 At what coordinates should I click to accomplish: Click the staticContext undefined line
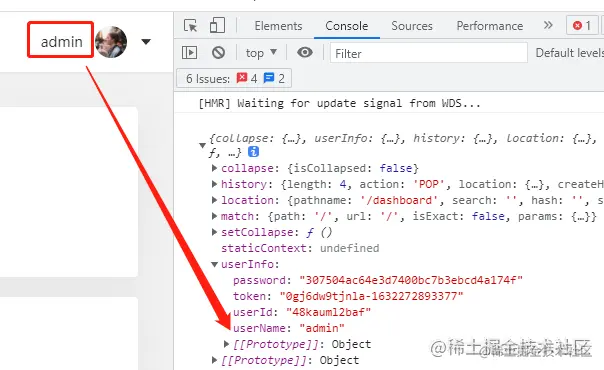(300, 248)
